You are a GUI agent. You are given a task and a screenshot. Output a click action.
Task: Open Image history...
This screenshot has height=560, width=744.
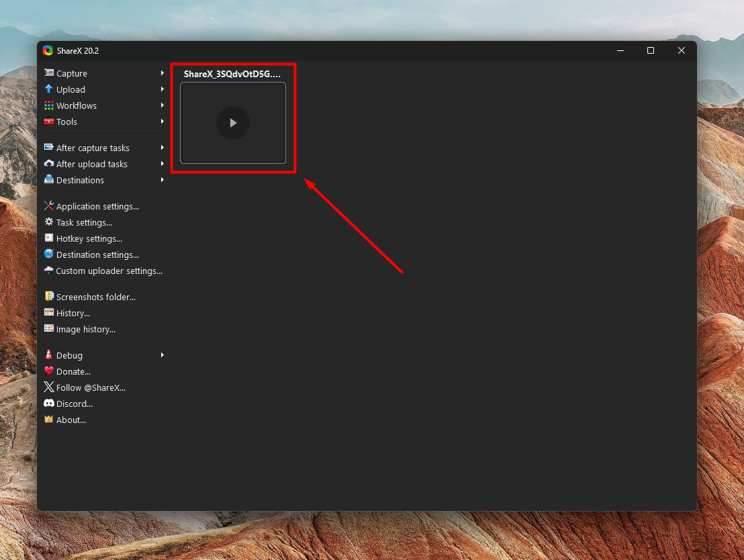(104, 329)
